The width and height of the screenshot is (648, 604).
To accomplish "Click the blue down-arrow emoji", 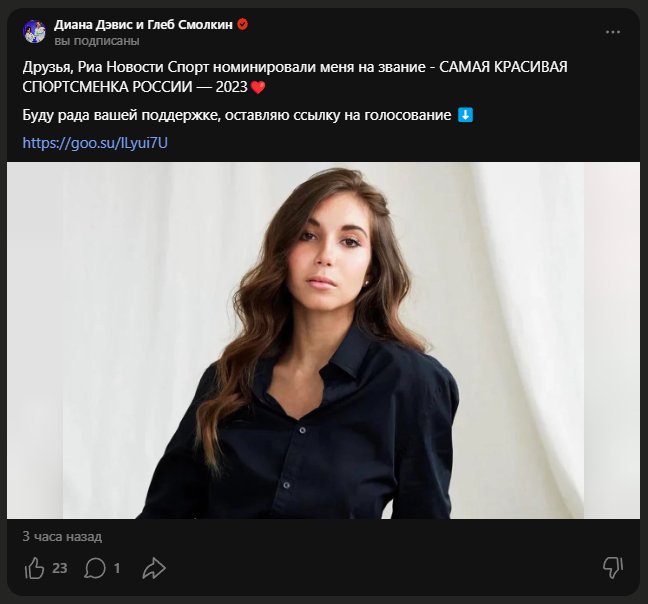I will [465, 115].
